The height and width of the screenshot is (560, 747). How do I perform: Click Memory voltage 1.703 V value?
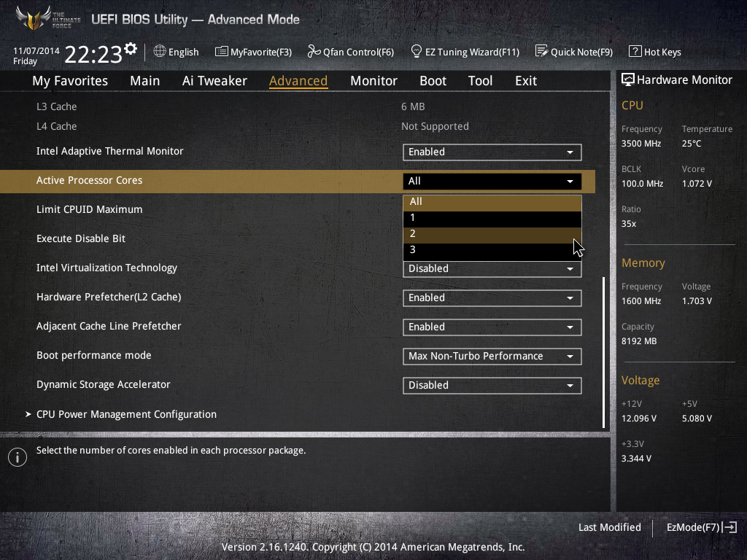coord(697,301)
